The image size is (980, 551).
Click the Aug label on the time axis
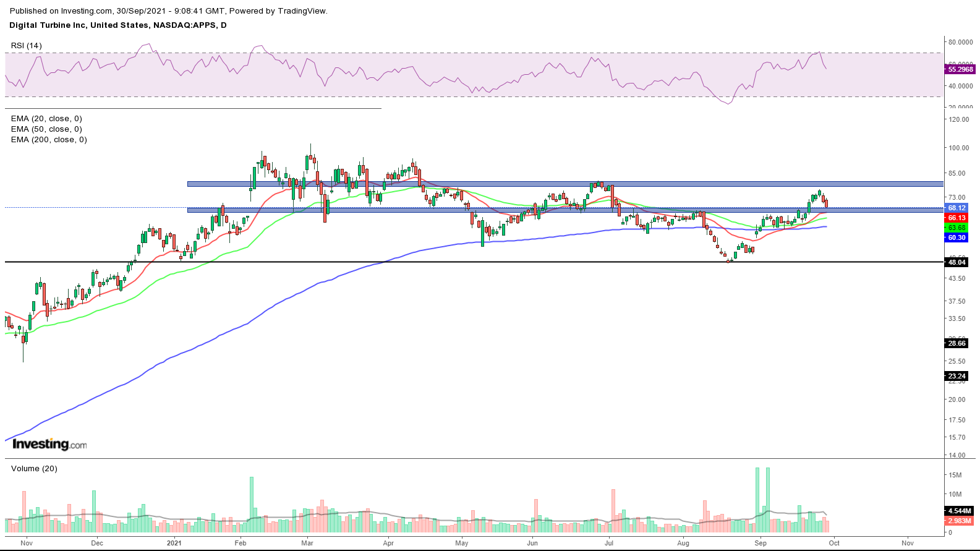pyautogui.click(x=683, y=543)
